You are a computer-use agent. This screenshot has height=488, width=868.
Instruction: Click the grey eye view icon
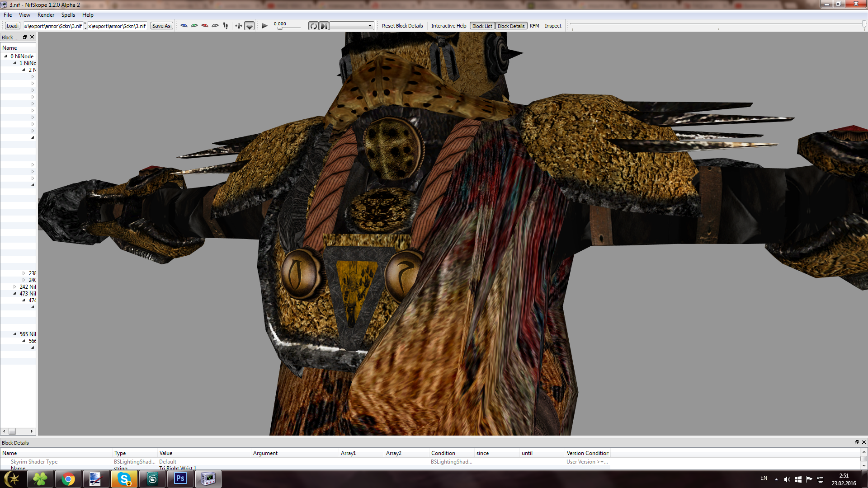pyautogui.click(x=215, y=26)
